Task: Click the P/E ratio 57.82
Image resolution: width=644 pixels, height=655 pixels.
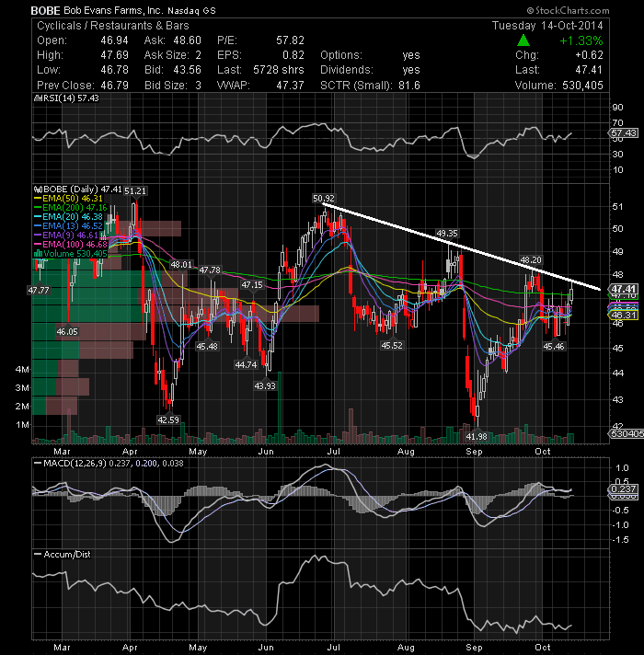Action: click(x=290, y=40)
